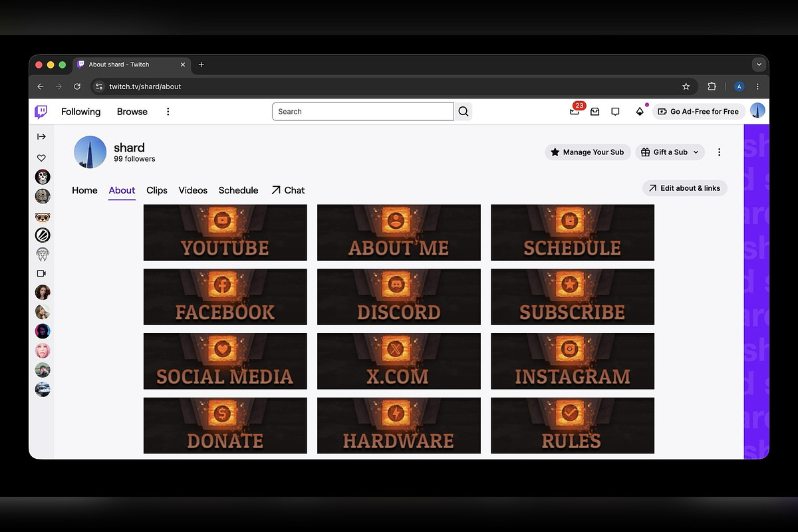Screen dimensions: 798x532
Task: Open the X.COM panel
Action: point(399,361)
